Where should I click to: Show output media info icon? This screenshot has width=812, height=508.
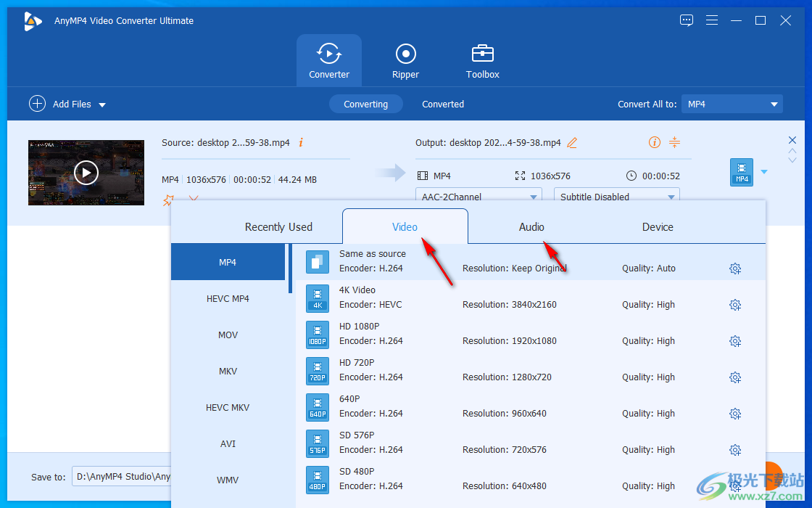point(655,142)
